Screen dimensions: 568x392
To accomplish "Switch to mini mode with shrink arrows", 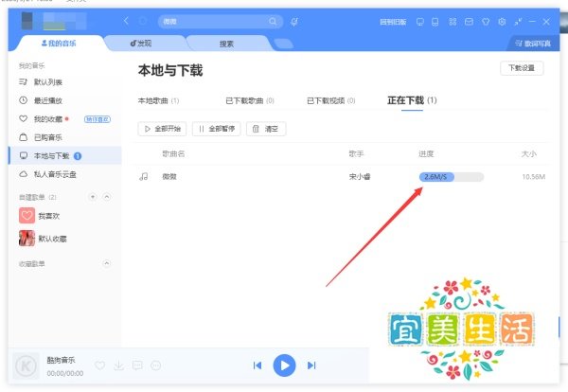I will [x=518, y=22].
